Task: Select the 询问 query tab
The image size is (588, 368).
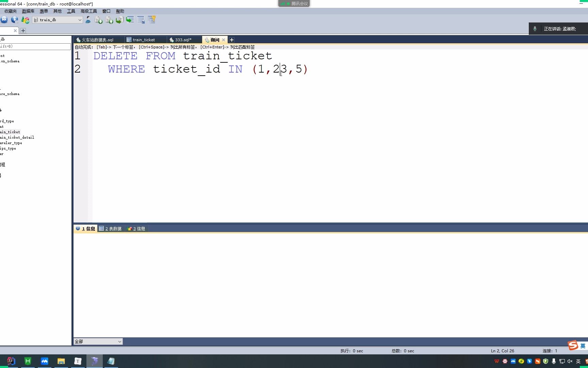Action: (x=214, y=40)
